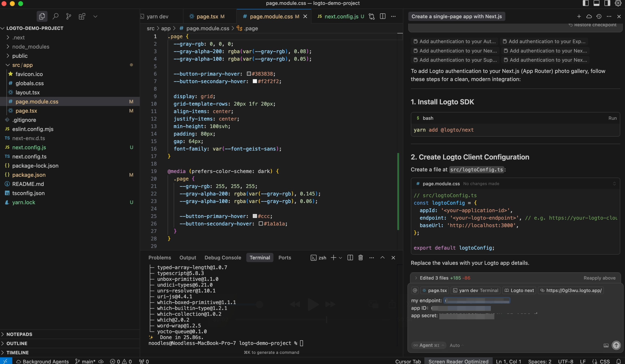Open the Ports panel tab

coord(285,258)
